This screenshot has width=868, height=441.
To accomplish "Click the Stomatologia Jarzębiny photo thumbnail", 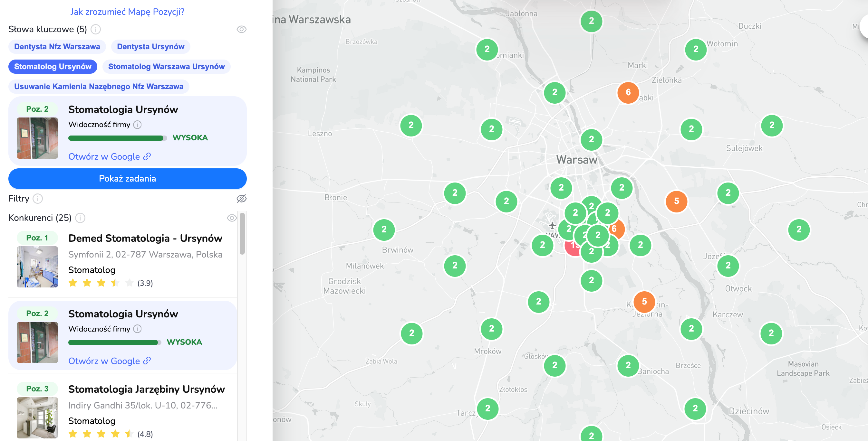I will (37, 418).
